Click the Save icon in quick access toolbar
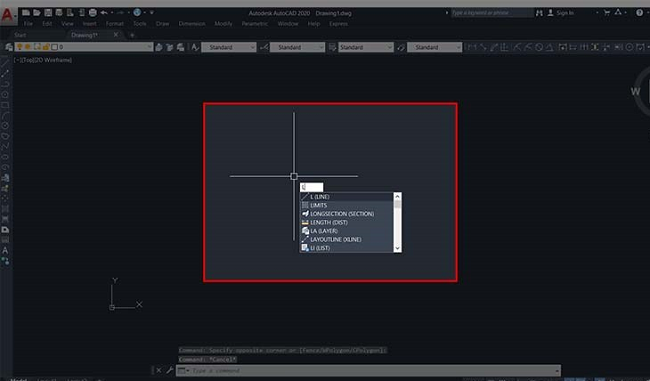 (48, 13)
